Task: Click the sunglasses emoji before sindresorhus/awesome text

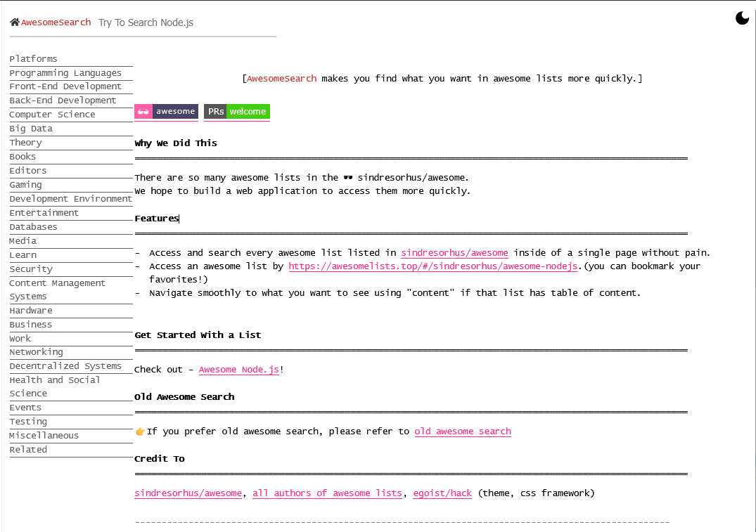Action: [x=347, y=177]
